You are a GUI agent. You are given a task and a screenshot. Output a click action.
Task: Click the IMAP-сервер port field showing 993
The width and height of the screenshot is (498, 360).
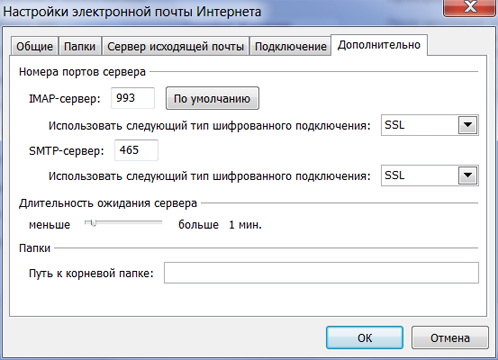coord(133,98)
